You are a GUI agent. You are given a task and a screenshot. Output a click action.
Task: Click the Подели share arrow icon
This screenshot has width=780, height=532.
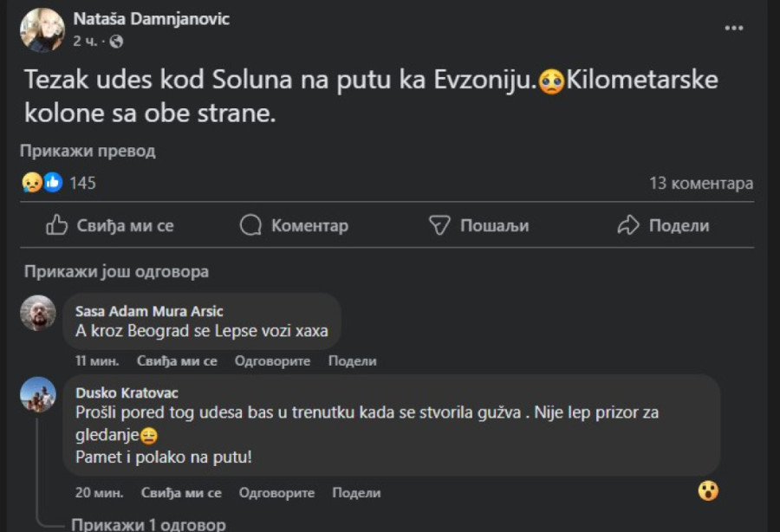[627, 225]
